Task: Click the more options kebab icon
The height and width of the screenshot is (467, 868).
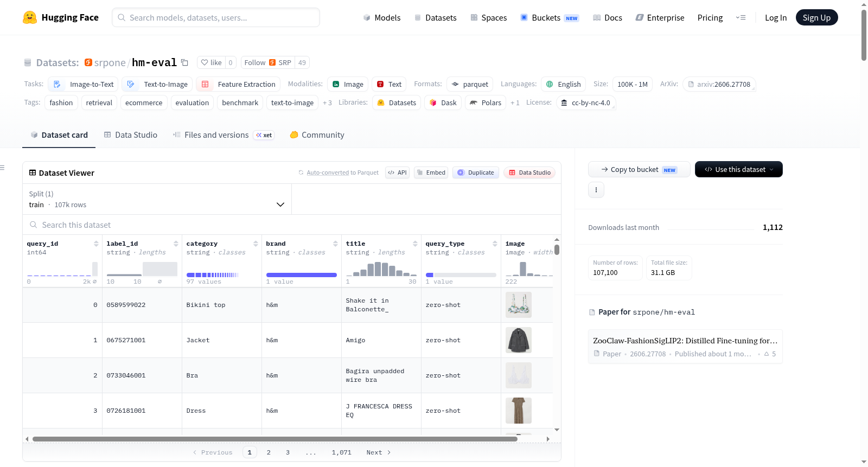Action: (x=596, y=190)
